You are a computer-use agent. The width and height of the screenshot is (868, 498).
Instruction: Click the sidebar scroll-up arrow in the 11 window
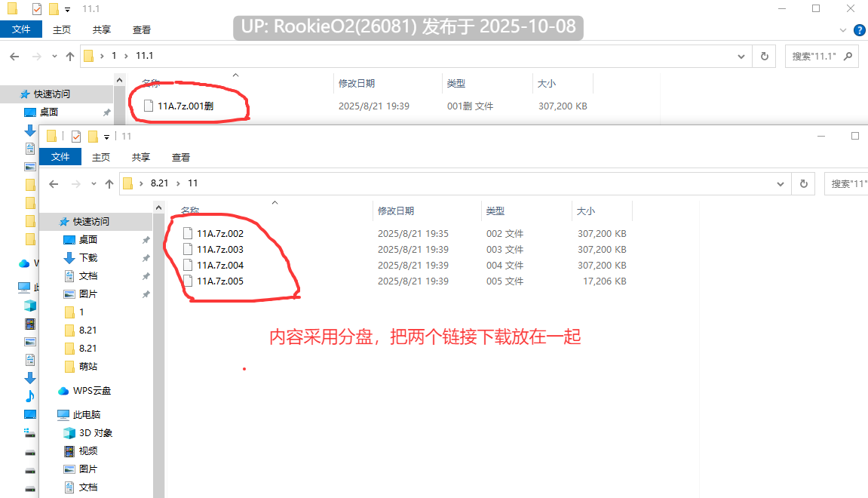[x=159, y=207]
